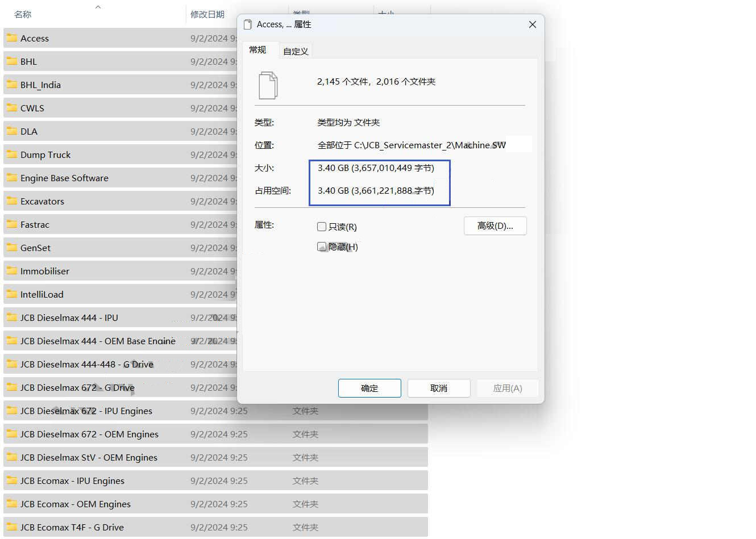This screenshot has width=756, height=539.
Task: Click the 取消 cancel button
Action: (x=438, y=388)
